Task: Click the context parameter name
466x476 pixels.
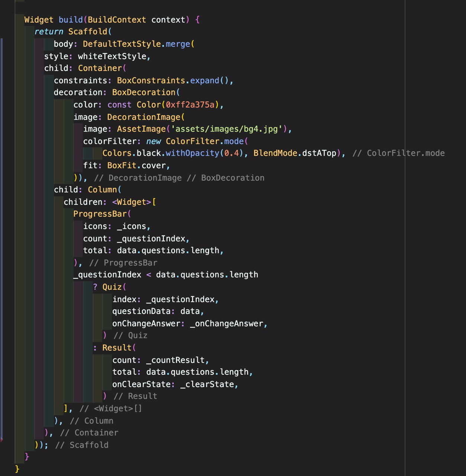Action: point(168,20)
